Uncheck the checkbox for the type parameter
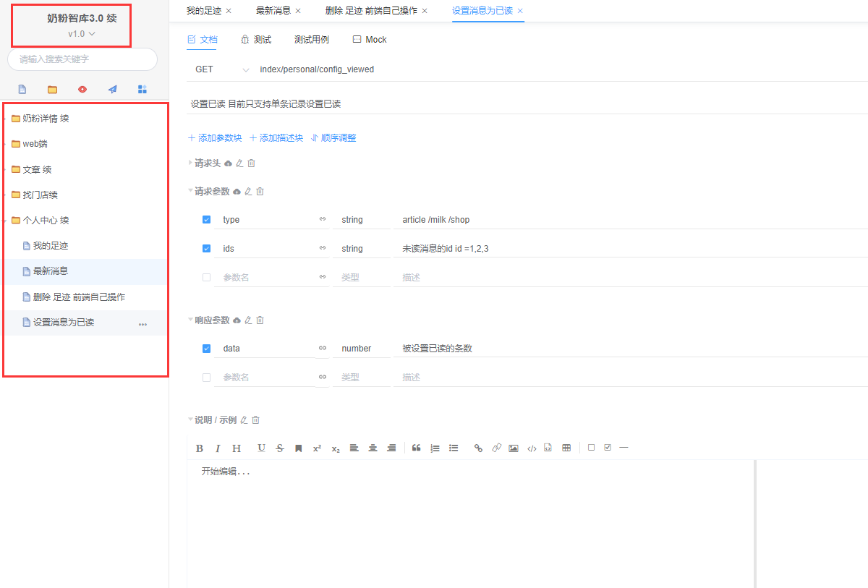The height and width of the screenshot is (588, 868). tap(207, 219)
